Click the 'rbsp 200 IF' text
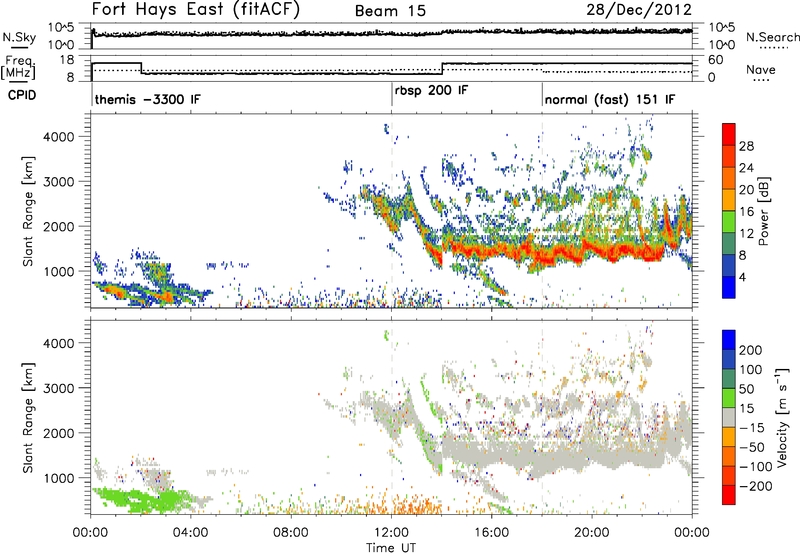The image size is (800, 554). 431,90
